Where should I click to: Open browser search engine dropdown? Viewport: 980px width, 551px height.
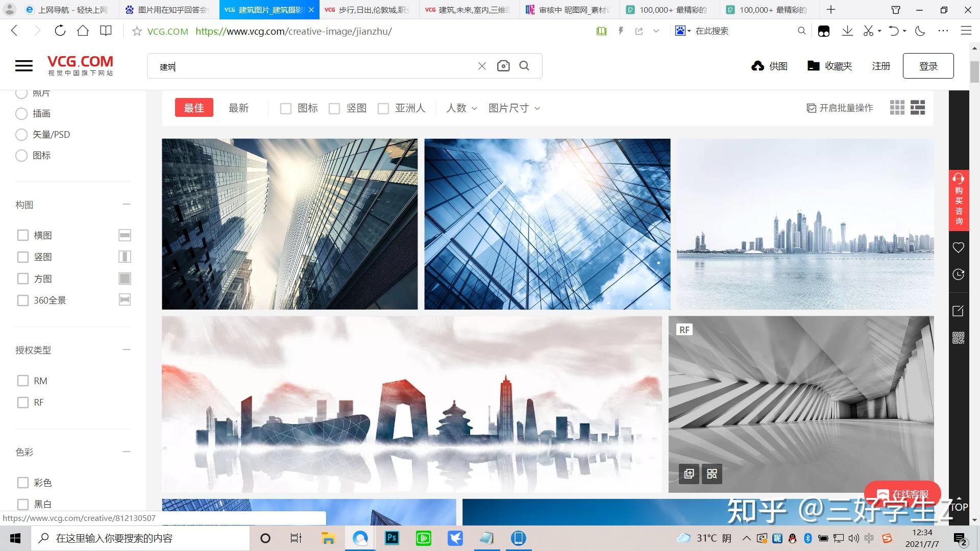(x=683, y=31)
